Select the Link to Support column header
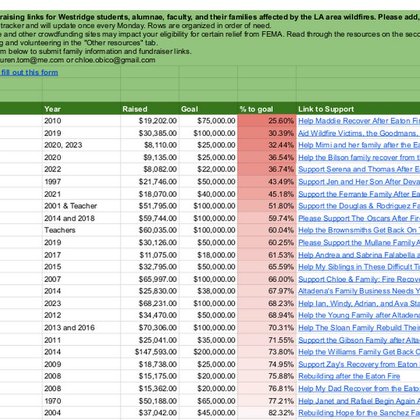 pyautogui.click(x=358, y=109)
